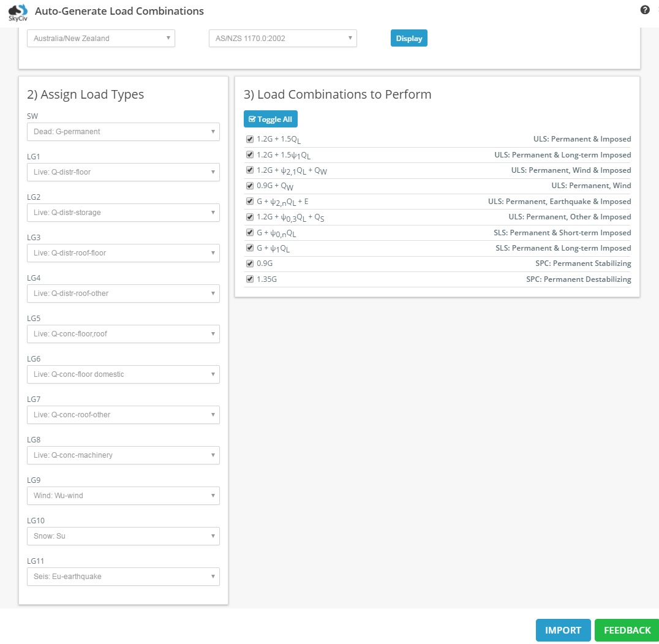Click the SkyCiv cloud logo
The height and width of the screenshot is (644, 659).
(18, 12)
